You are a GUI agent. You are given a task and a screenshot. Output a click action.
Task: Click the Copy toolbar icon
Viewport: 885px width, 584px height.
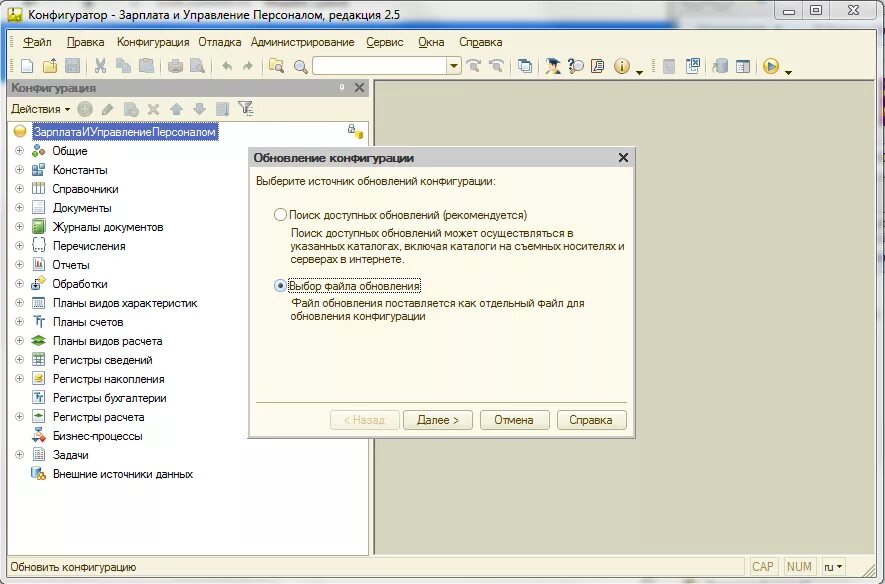[123, 66]
